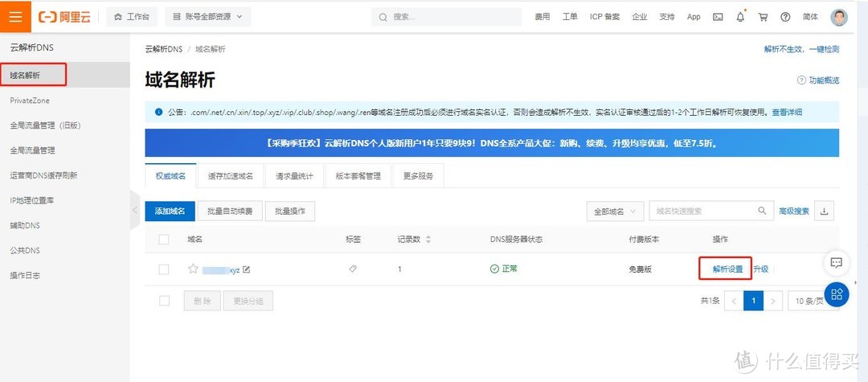868x382 pixels.
Task: Click the search magnifier in domain search box
Action: tap(762, 211)
